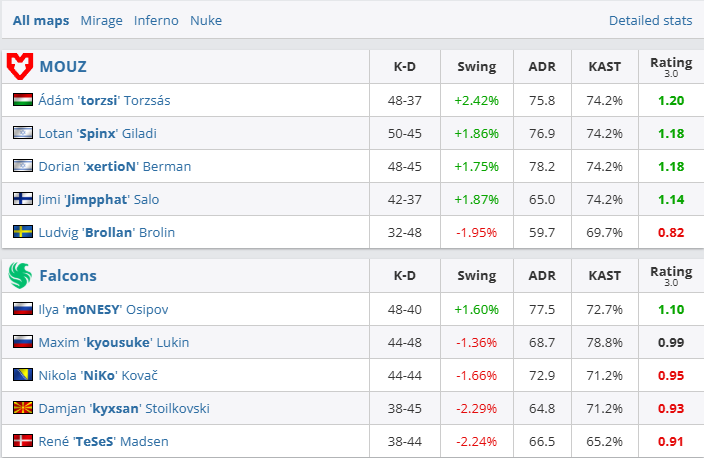The height and width of the screenshot is (458, 704).
Task: Click the Macedonian flag beside kyxsan
Action: click(x=23, y=408)
